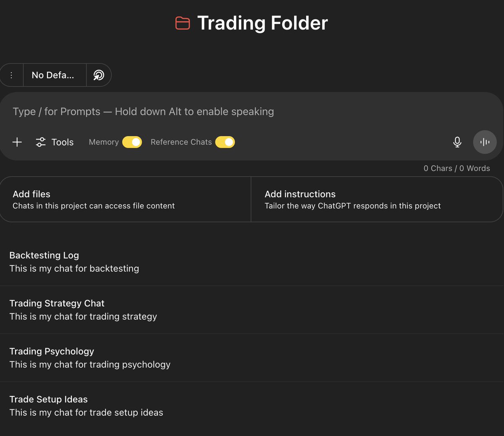Click the 0 Chars / 0 Words counter
The image size is (504, 436).
pyautogui.click(x=457, y=168)
